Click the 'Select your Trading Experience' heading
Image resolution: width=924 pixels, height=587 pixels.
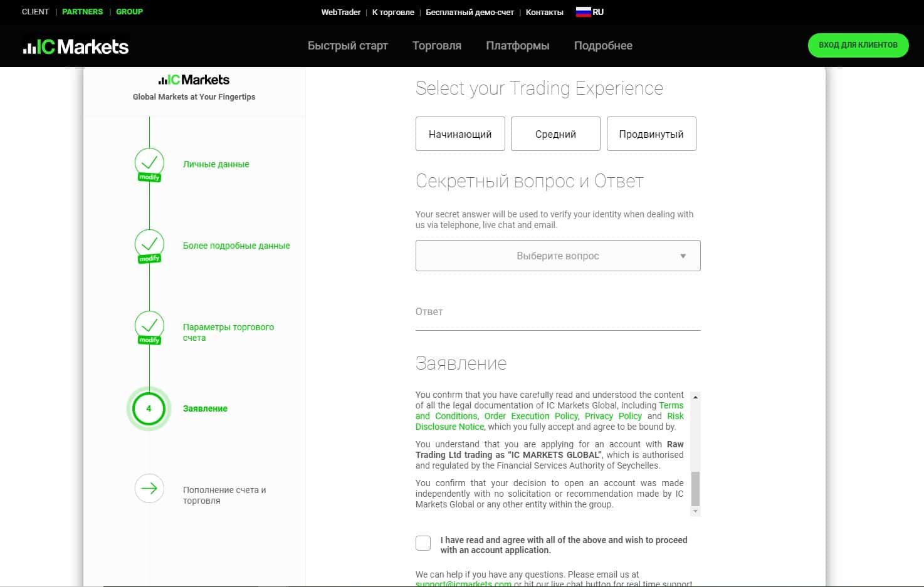pyautogui.click(x=539, y=88)
